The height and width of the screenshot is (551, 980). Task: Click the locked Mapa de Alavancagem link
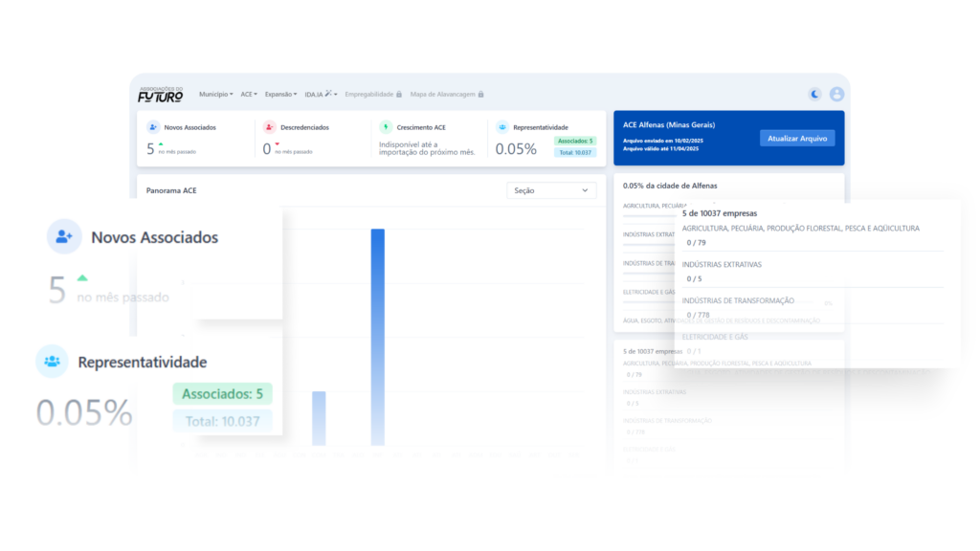pos(447,95)
